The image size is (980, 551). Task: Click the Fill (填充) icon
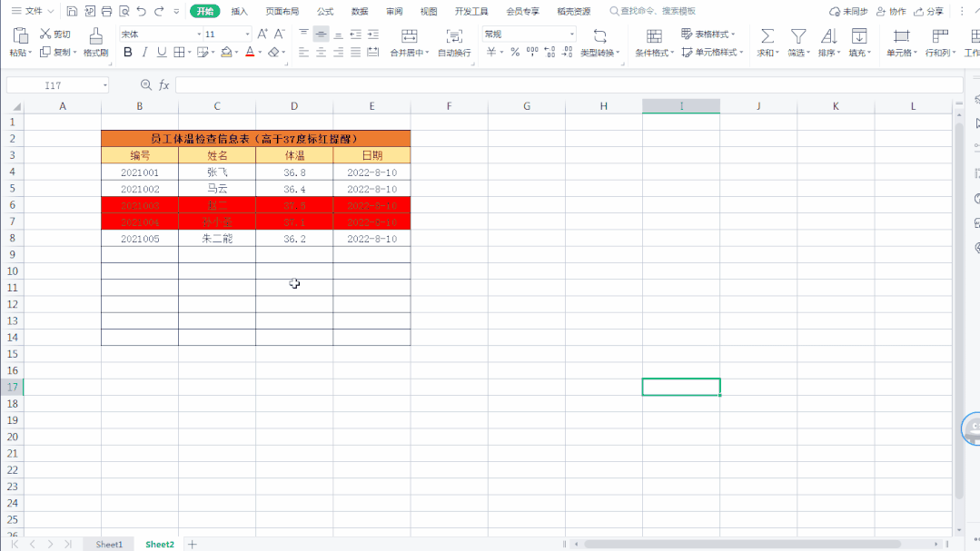(x=859, y=35)
